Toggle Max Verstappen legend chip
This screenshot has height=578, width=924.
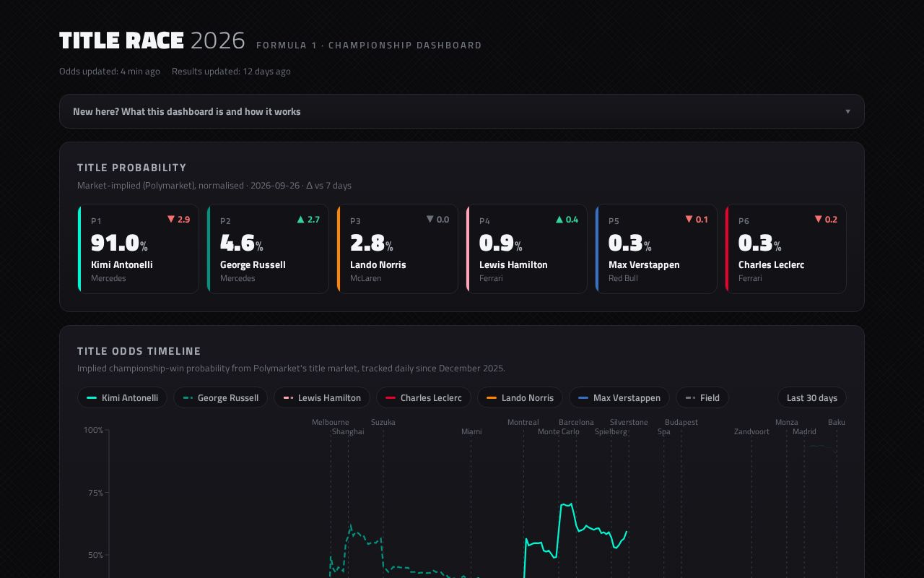pyautogui.click(x=619, y=398)
